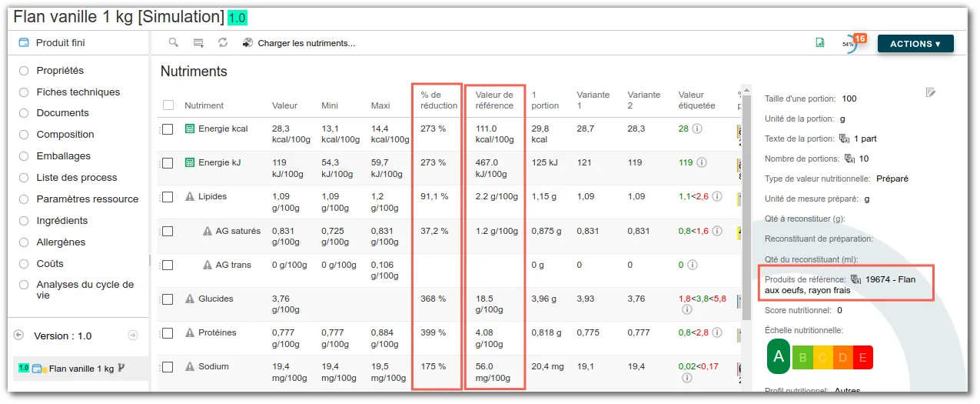The width and height of the screenshot is (980, 404).
Task: Open Composition in the sidebar
Action: click(x=65, y=134)
